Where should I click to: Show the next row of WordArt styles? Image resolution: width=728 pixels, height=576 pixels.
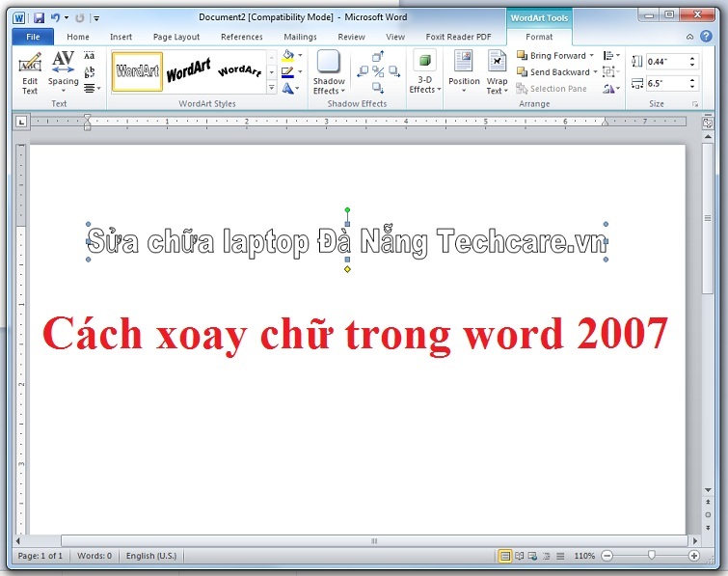point(272,72)
